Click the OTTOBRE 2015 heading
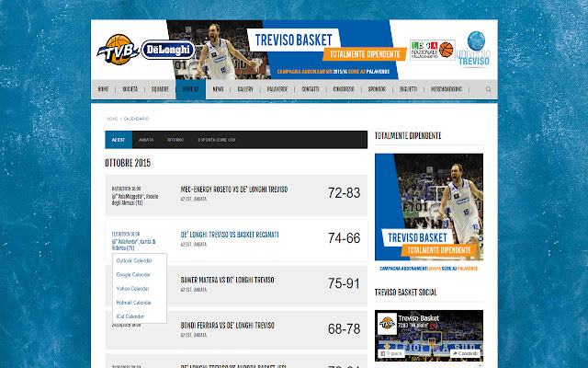The image size is (588, 368). [x=128, y=163]
